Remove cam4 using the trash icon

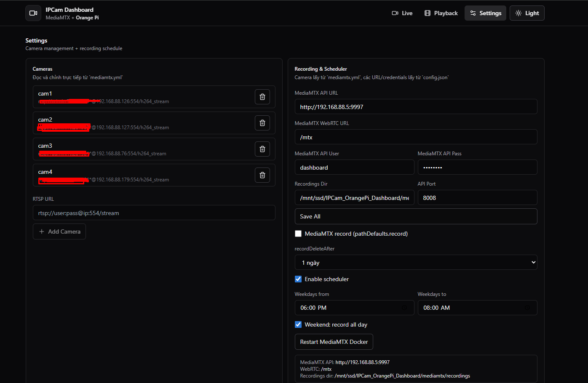[262, 175]
